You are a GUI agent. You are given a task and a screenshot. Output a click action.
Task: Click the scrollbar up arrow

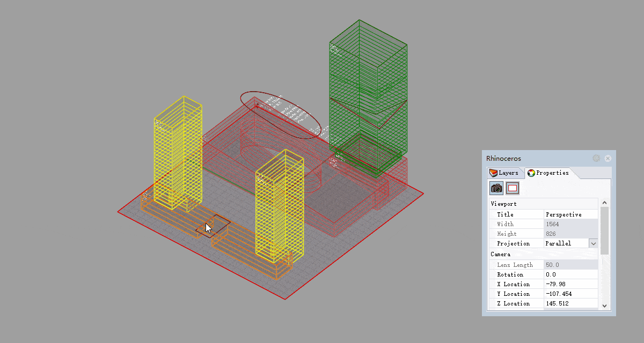[604, 203]
